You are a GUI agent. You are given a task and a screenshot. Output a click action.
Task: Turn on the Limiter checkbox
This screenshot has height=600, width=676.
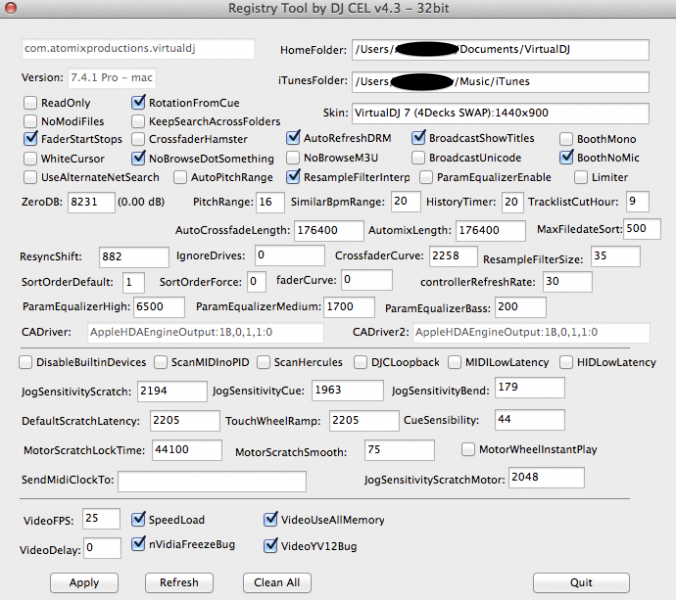point(581,177)
